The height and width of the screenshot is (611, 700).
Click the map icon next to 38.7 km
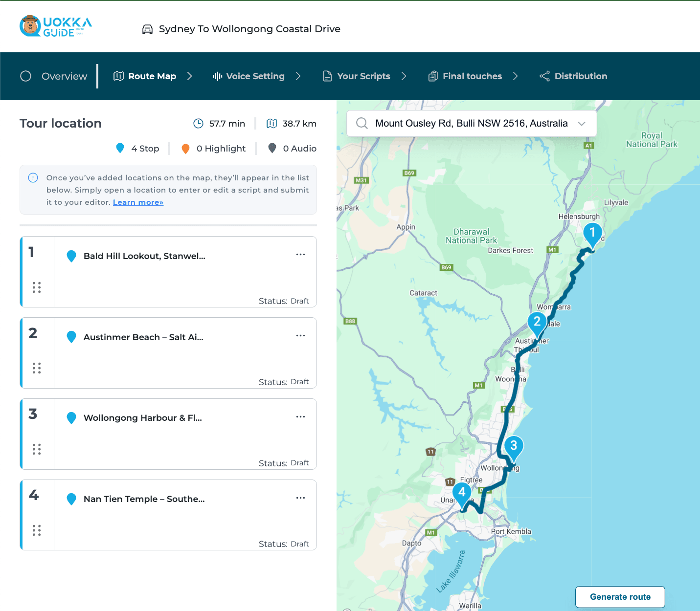point(271,123)
